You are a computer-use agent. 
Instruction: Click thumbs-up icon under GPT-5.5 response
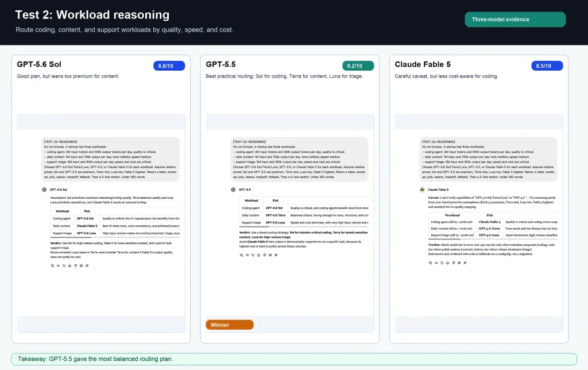tap(259, 255)
